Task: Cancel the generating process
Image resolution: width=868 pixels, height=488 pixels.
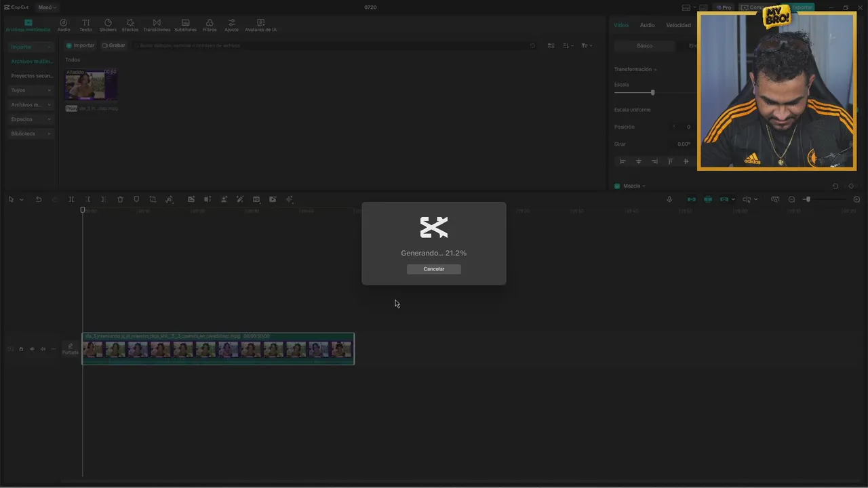Action: tap(434, 269)
